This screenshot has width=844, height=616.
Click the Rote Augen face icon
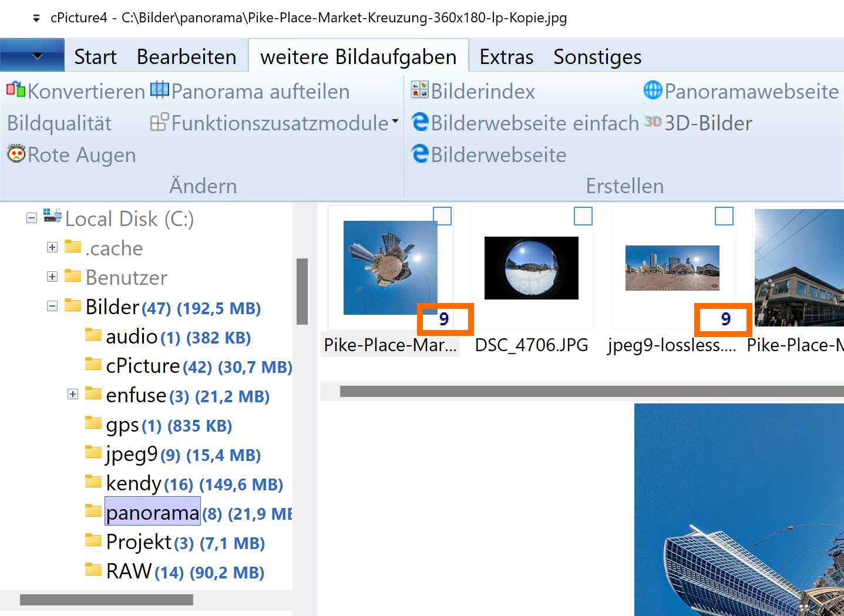coord(16,154)
